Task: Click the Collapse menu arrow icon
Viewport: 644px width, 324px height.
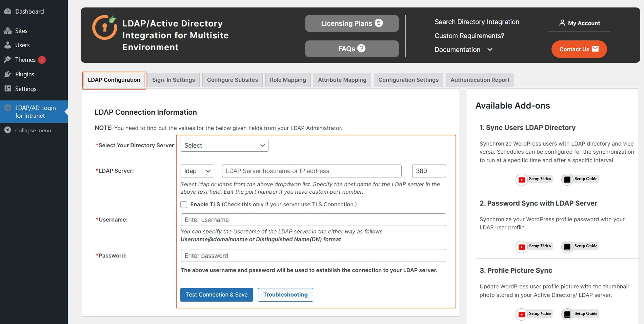Action: 7,130
